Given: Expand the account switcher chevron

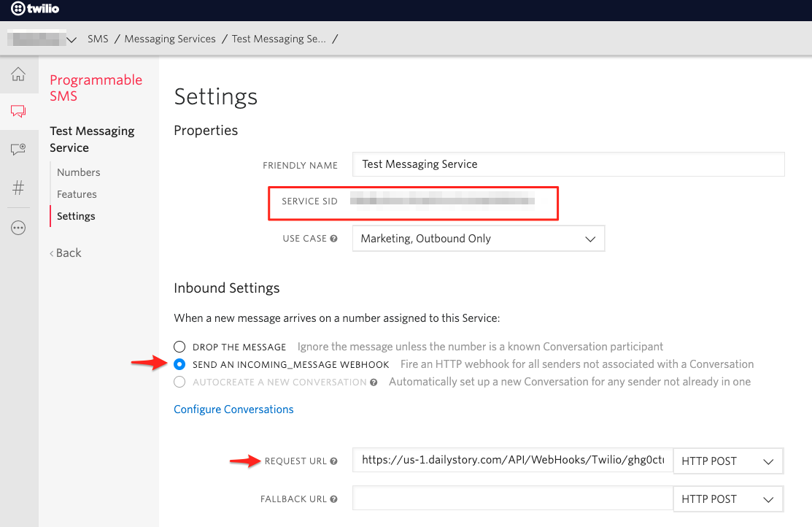Looking at the screenshot, I should 71,39.
